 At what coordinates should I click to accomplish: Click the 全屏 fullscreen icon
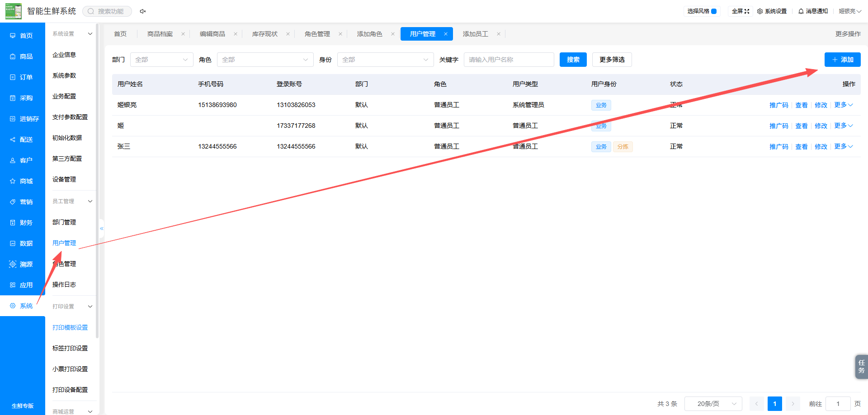point(747,11)
